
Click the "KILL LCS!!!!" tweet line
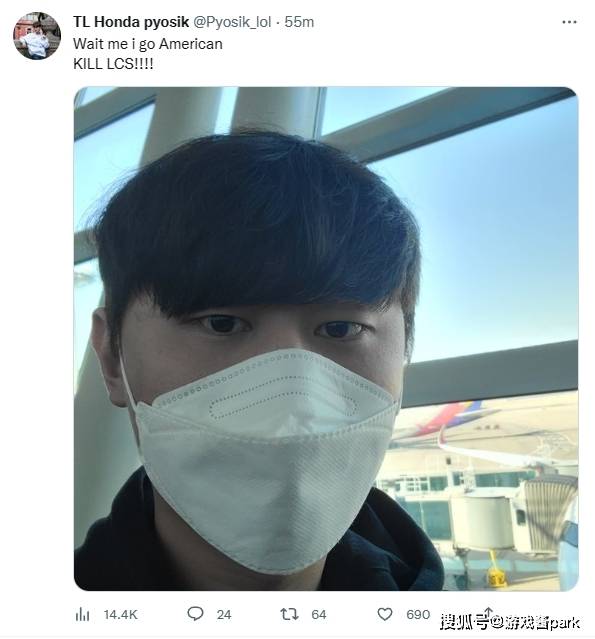pyautogui.click(x=113, y=64)
